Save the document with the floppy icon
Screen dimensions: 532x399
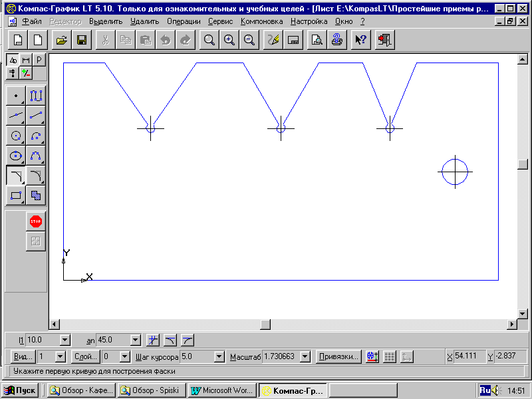(82, 40)
